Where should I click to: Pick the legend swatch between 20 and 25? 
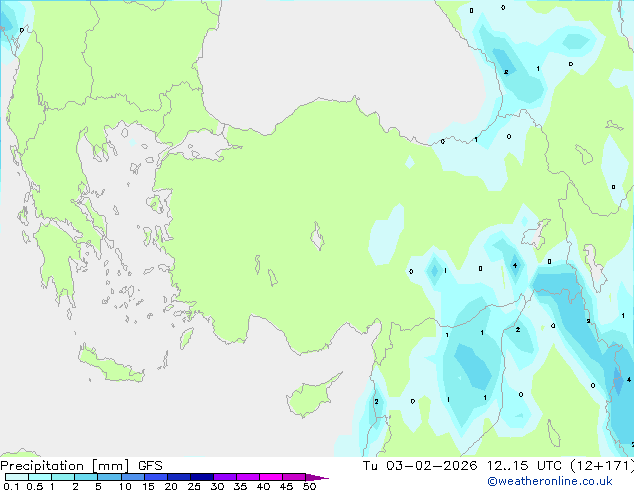coord(178,477)
